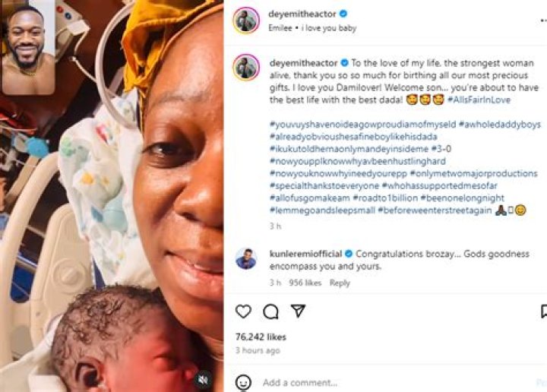Image resolution: width=547 pixels, height=392 pixels.
Task: Open comments via the speech bubble icon
Action: 270,311
